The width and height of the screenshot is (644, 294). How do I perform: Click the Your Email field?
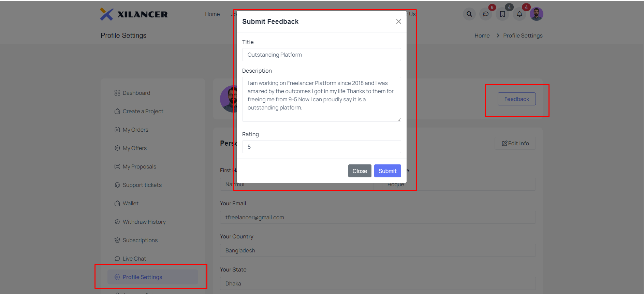[x=378, y=217]
